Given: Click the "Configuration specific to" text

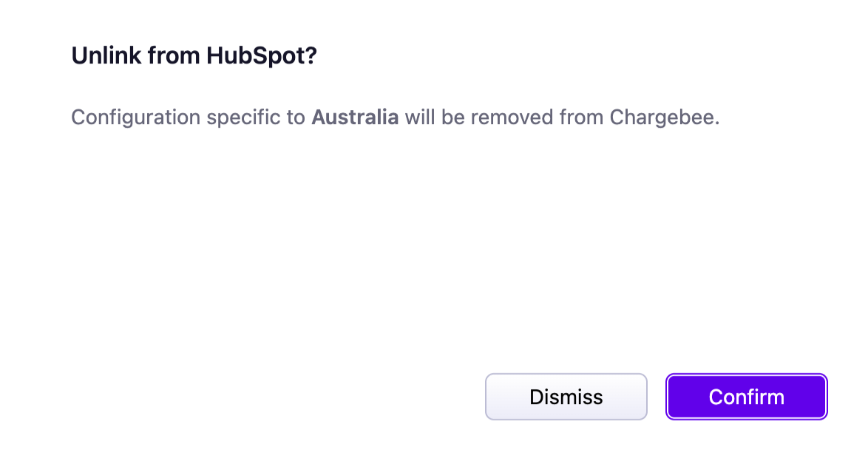Looking at the screenshot, I should coord(189,117).
